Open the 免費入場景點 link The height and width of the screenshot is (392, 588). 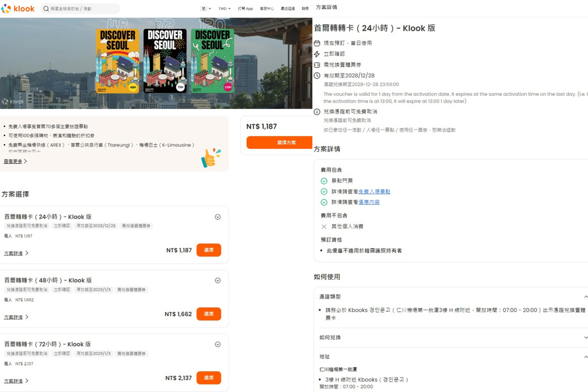374,192
